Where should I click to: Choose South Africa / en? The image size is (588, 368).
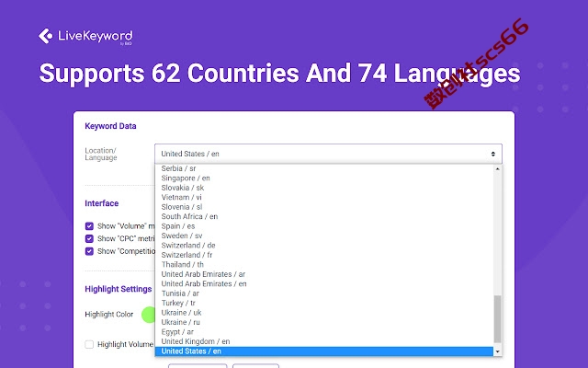pos(324,216)
